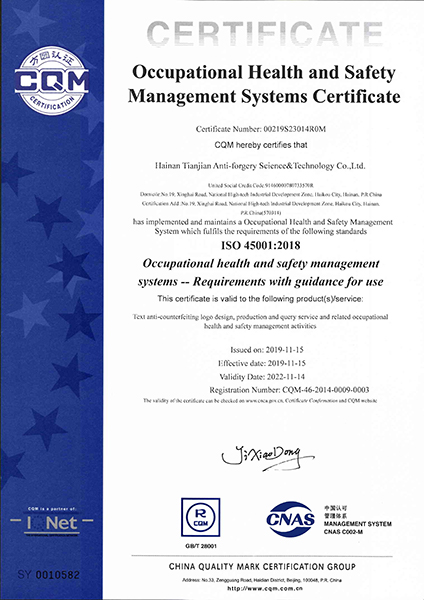The height and width of the screenshot is (600, 424).
Task: Click the Ji XiaoDong signature
Action: click(x=267, y=457)
